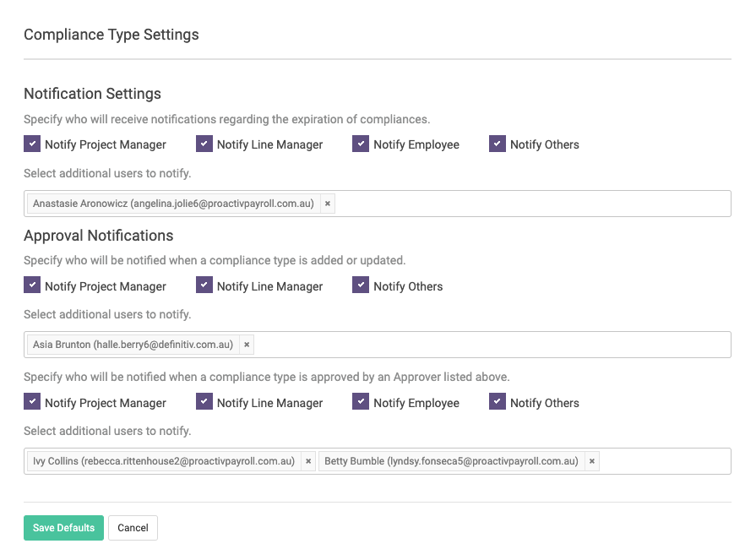Uncheck Notify Employee in the approved-by section

tap(361, 402)
